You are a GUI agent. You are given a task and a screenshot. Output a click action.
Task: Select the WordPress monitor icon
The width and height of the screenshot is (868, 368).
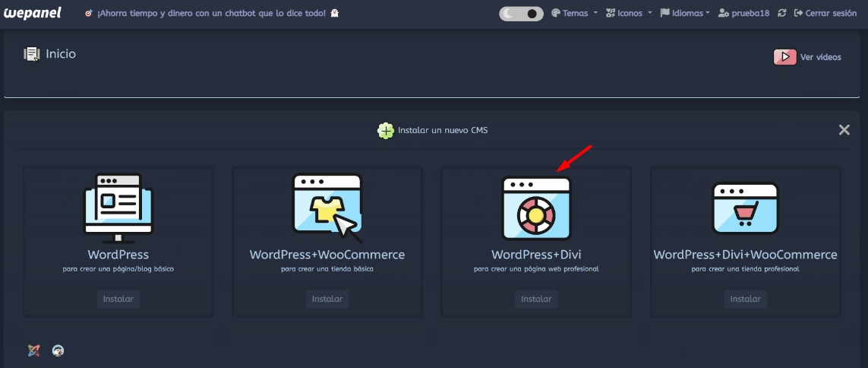pos(118,208)
